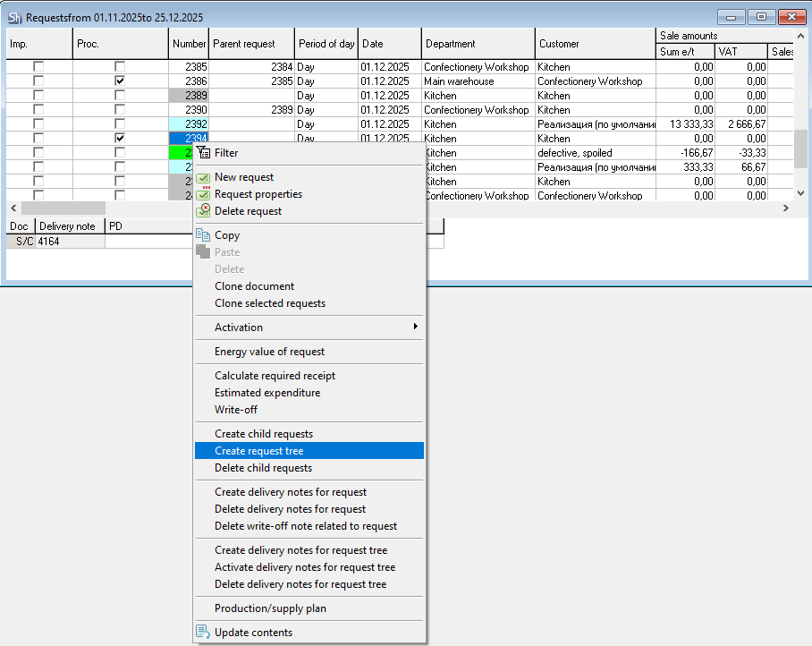Click the gray-highlighted request number 2389

pyautogui.click(x=189, y=96)
